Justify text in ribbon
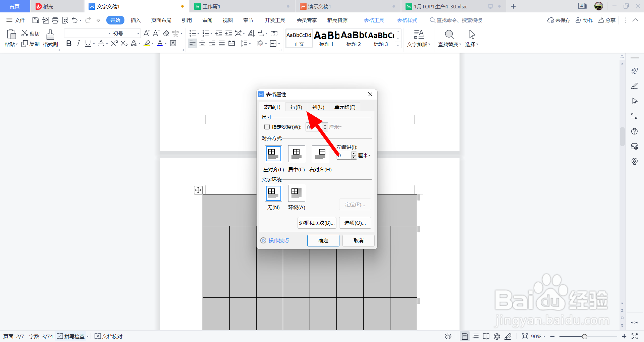Image resolution: width=644 pixels, height=342 pixels. pyautogui.click(x=222, y=44)
